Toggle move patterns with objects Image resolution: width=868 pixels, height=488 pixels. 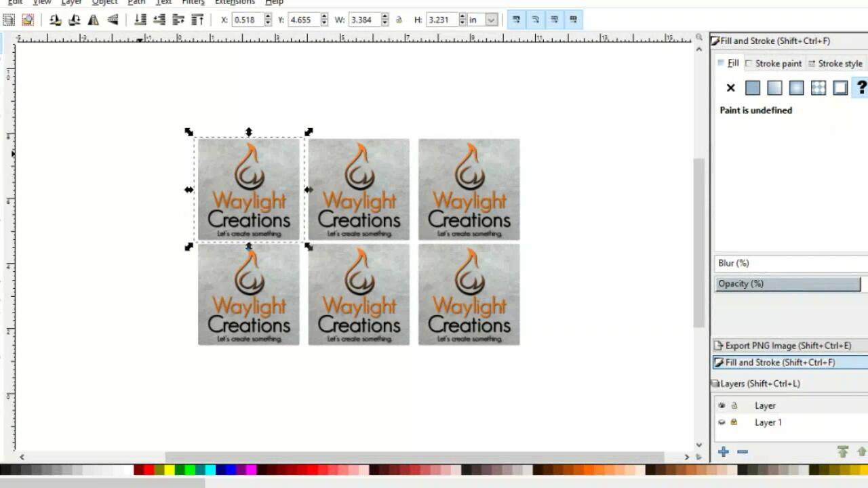click(573, 20)
